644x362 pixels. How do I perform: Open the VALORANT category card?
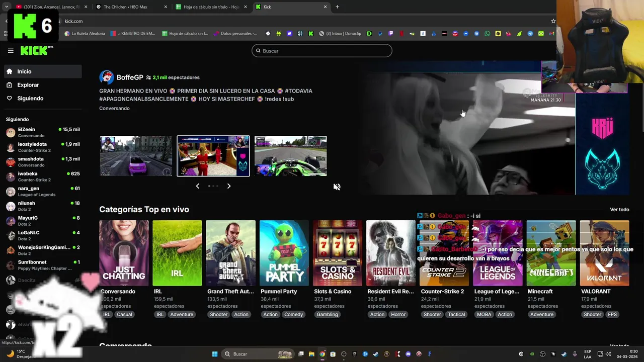605,253
